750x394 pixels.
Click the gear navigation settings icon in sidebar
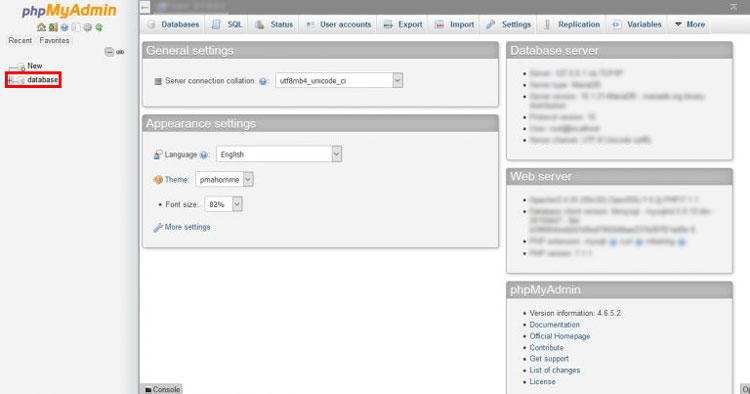[x=88, y=27]
